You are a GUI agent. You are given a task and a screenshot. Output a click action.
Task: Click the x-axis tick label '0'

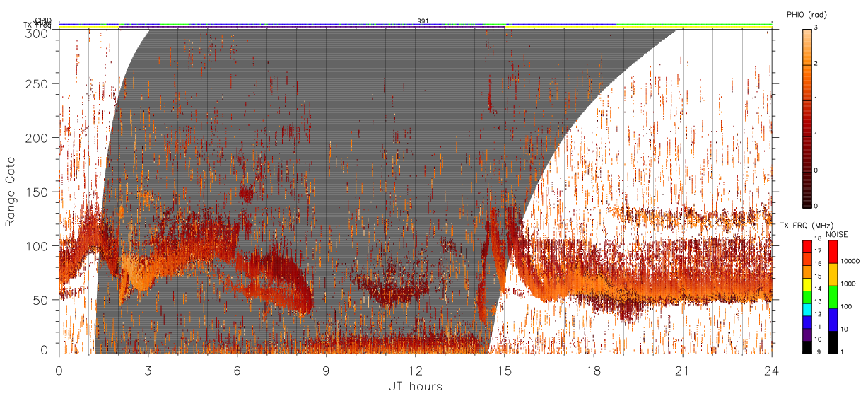point(59,371)
